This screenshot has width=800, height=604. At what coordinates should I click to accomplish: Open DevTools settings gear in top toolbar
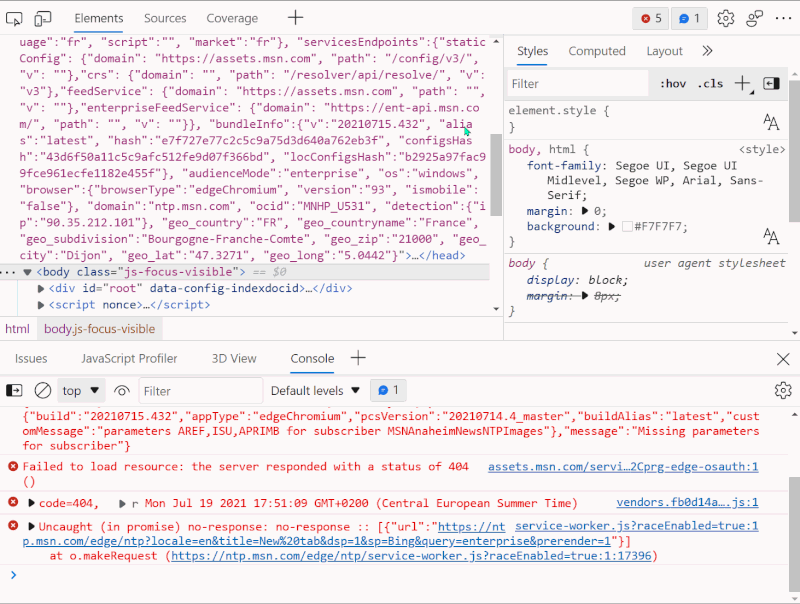coord(726,18)
